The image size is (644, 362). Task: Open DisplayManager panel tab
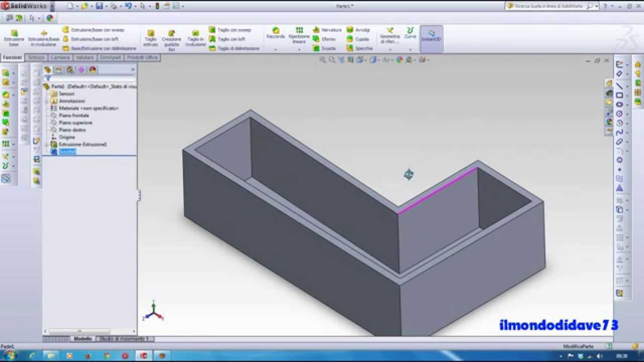(93, 70)
